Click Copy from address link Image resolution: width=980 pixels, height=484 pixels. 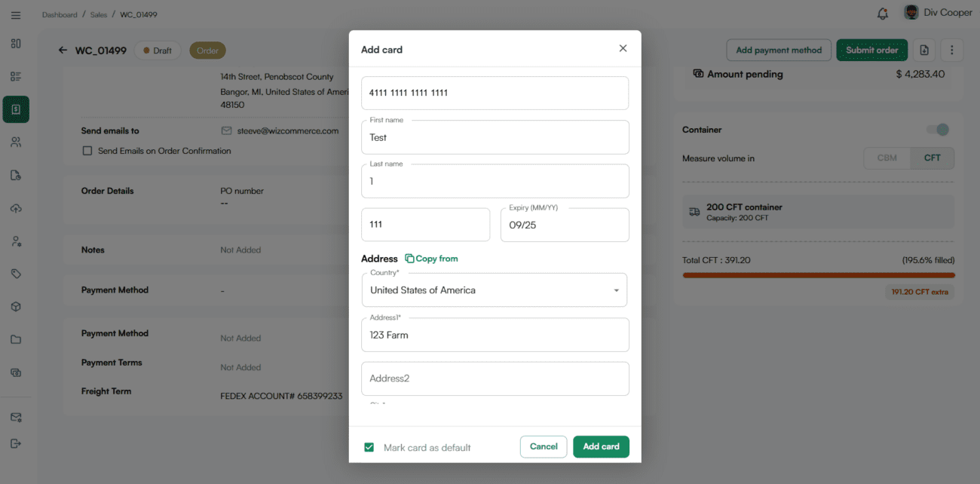[x=431, y=259]
